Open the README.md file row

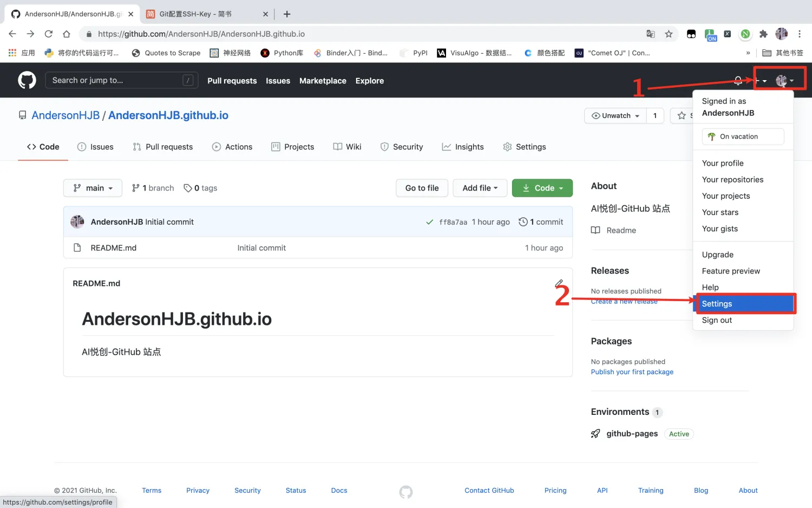[318, 248]
